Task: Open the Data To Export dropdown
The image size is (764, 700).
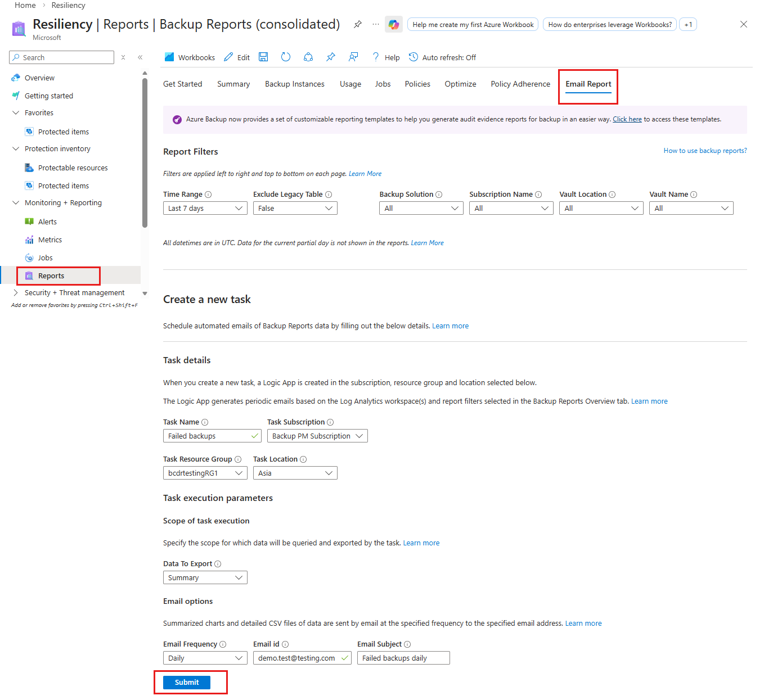Action: point(205,577)
